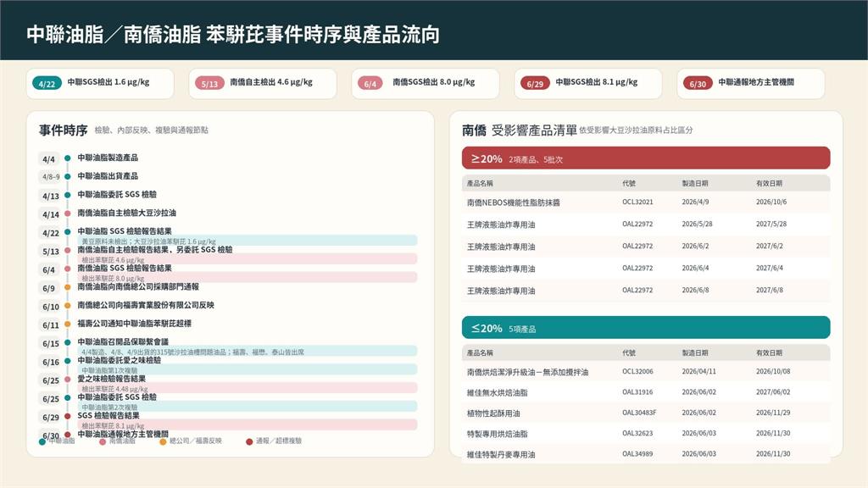868x488 pixels.
Task: Select product 植物性起酥用油
Action: pos(493,413)
